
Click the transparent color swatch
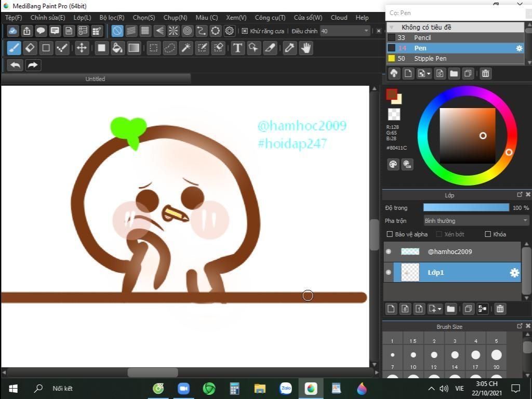tap(394, 114)
